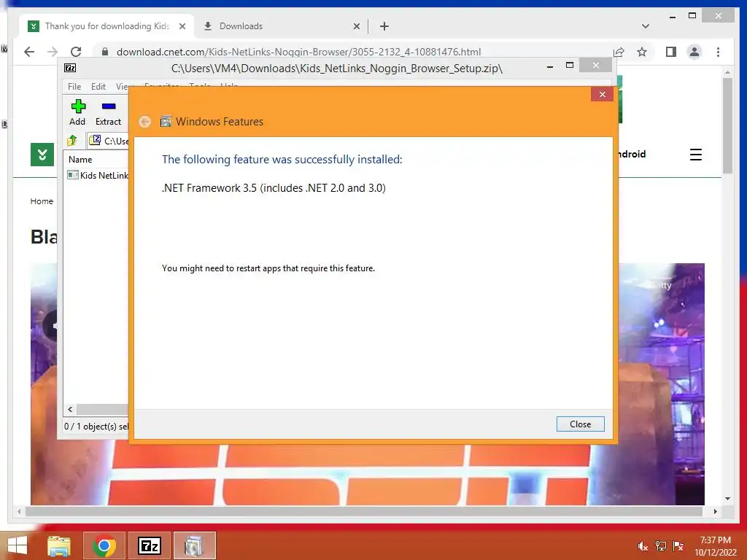Image resolution: width=747 pixels, height=560 pixels.
Task: Close the Downloads tab
Action: (356, 27)
